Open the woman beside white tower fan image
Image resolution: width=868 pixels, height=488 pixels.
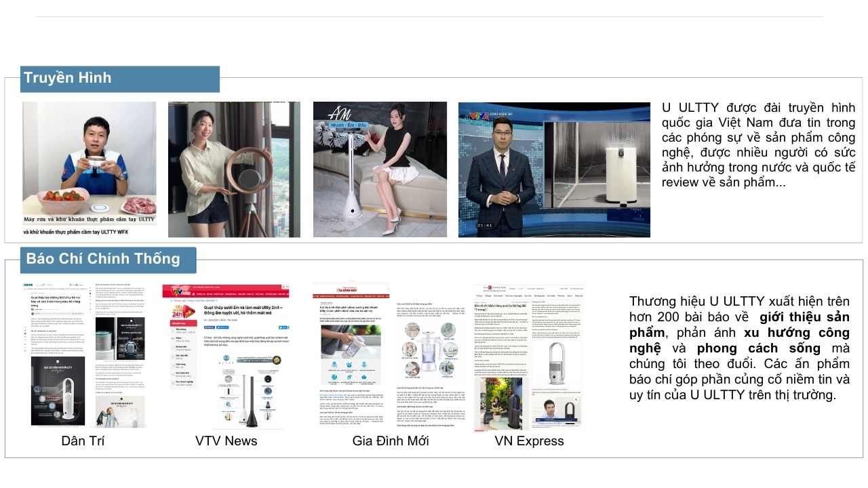[380, 169]
